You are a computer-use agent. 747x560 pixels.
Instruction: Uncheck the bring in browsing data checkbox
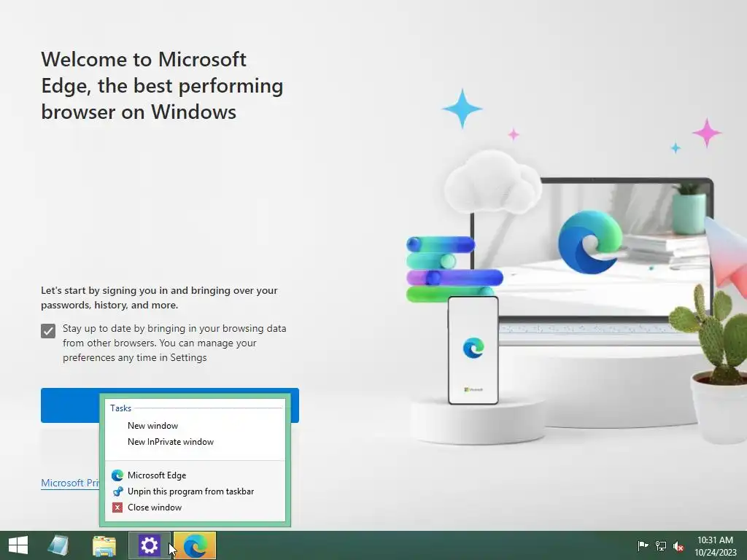click(48, 331)
